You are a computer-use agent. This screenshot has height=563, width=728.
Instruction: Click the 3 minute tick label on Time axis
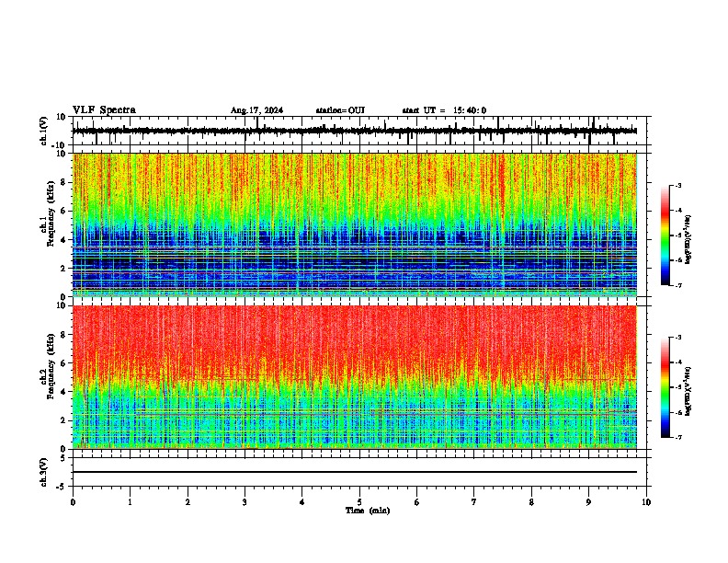(245, 502)
